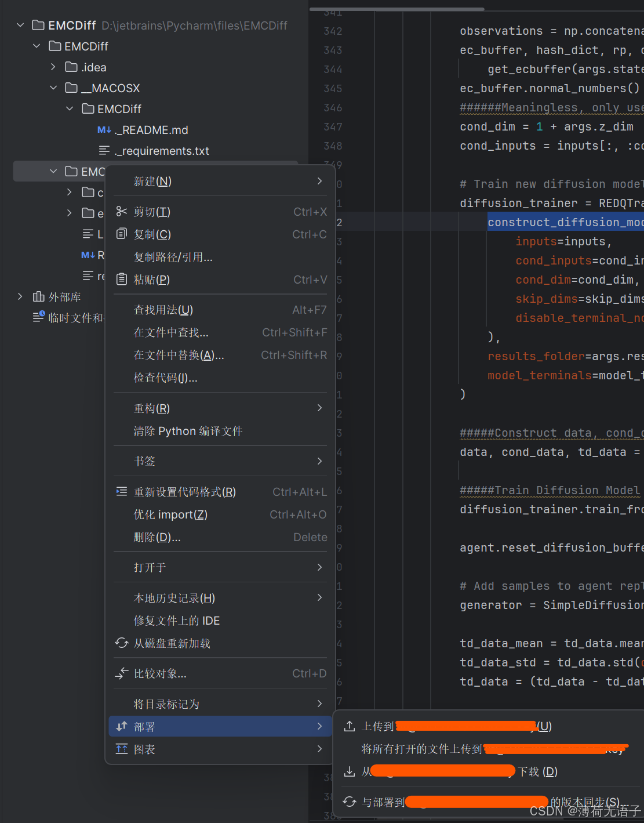
Task: Click the sync icon in deployment submenu
Action: pyautogui.click(x=350, y=802)
